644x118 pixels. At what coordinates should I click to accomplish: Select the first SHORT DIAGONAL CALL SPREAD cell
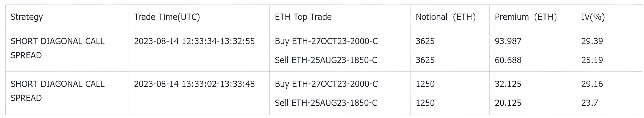58,48
